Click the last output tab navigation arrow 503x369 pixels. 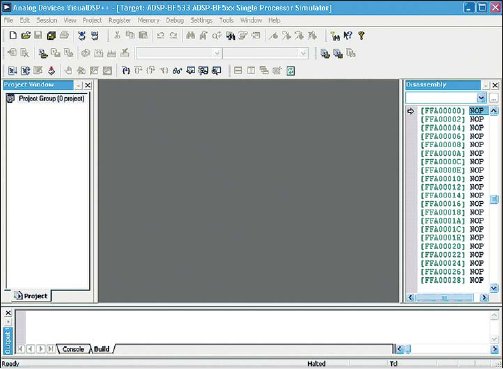(x=51, y=349)
